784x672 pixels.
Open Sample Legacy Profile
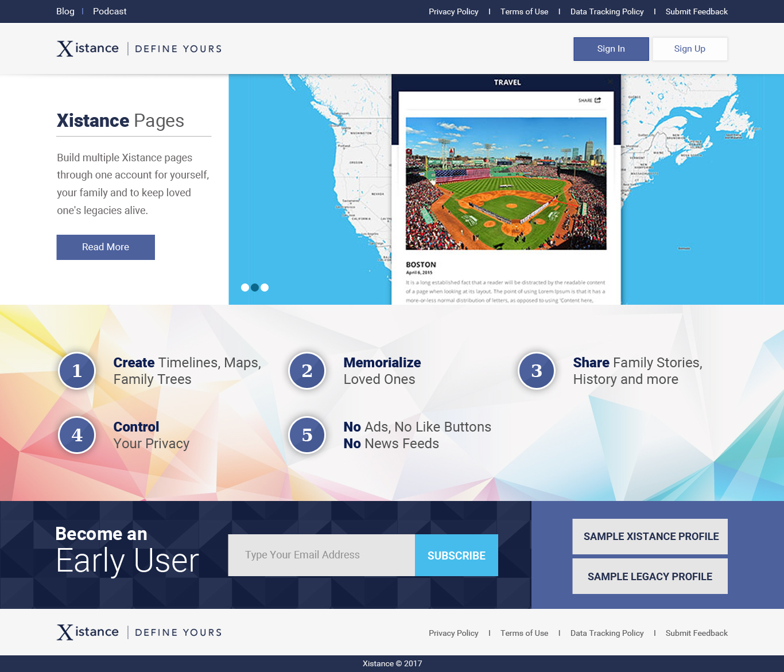[650, 576]
